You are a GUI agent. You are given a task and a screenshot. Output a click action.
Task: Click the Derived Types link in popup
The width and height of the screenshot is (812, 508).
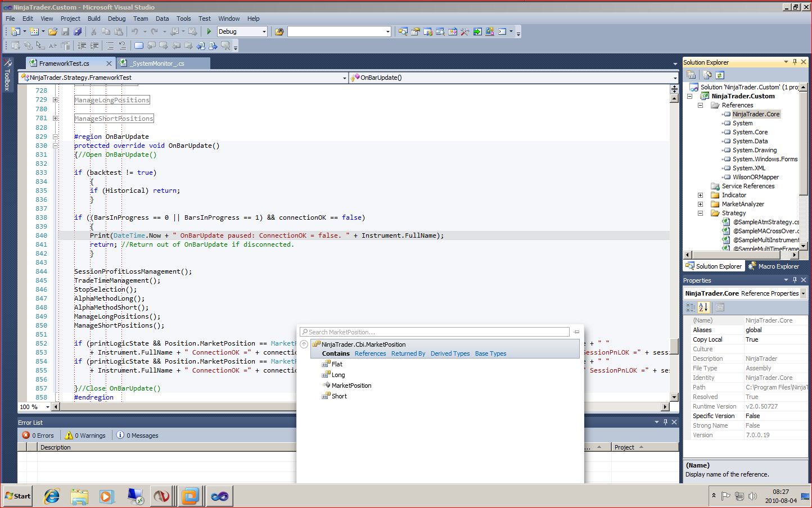[450, 353]
